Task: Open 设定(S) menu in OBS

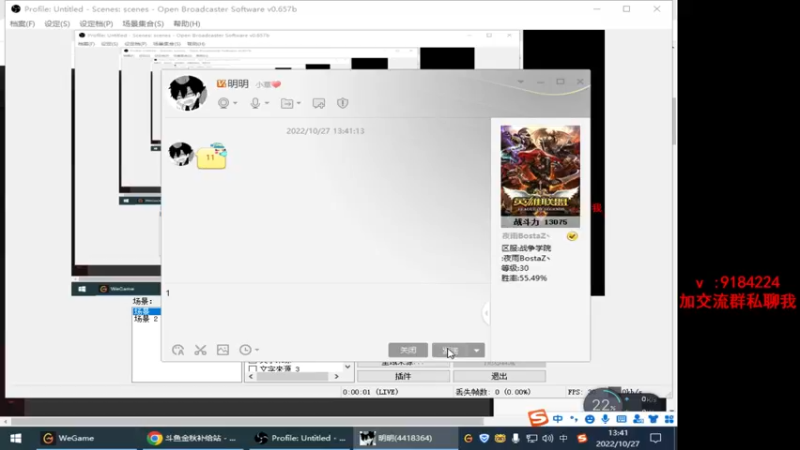Action: pyautogui.click(x=57, y=23)
